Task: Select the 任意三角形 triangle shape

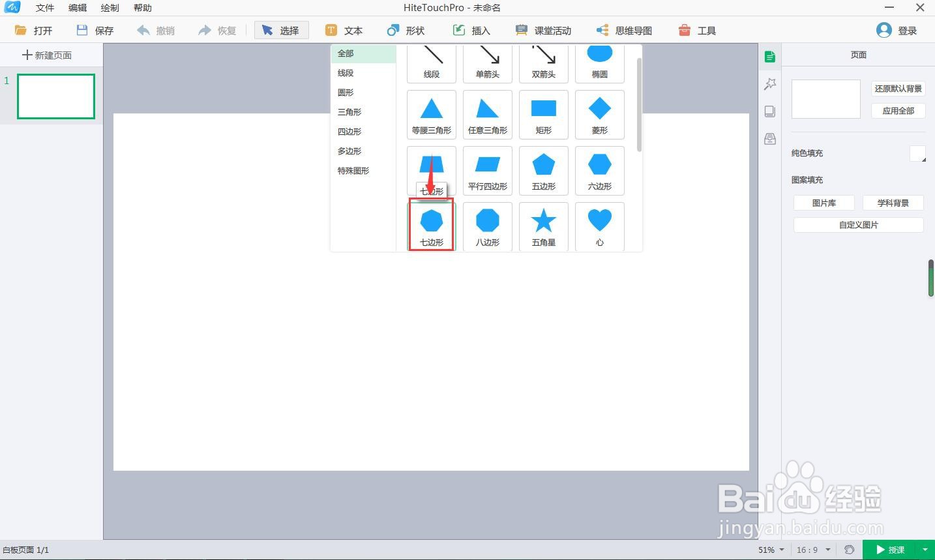Action: [x=488, y=115]
